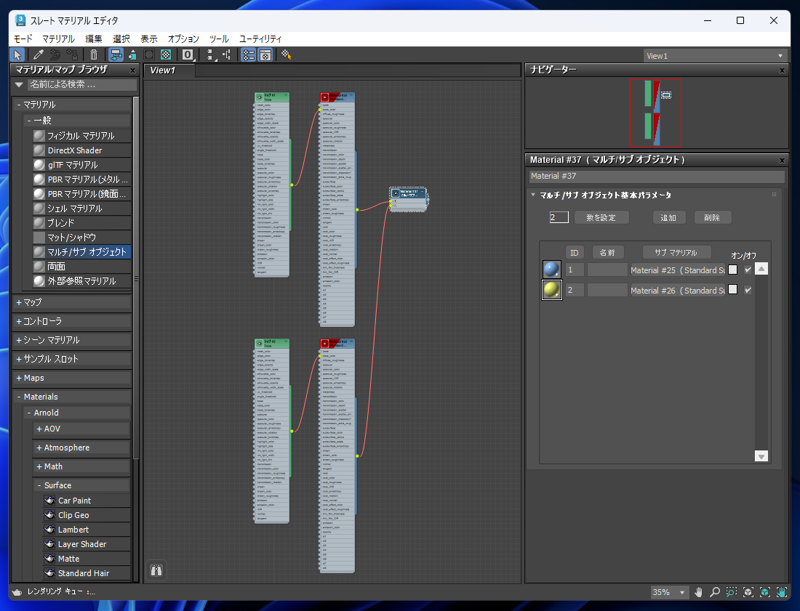Click the Material #37 name field
The height and width of the screenshot is (611, 800).
[657, 176]
